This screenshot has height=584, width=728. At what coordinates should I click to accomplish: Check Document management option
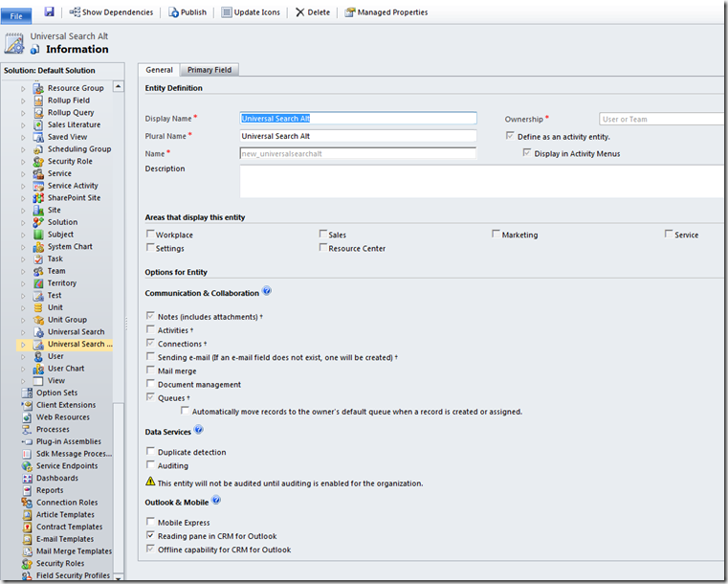coord(150,383)
